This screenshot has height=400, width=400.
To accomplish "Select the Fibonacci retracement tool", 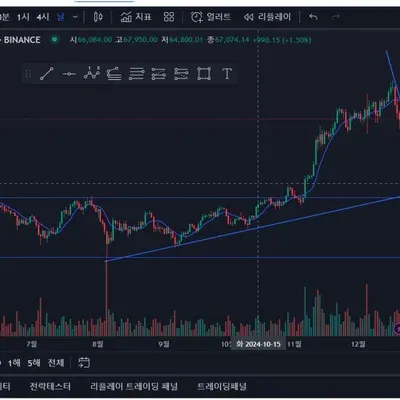I will pos(136,73).
